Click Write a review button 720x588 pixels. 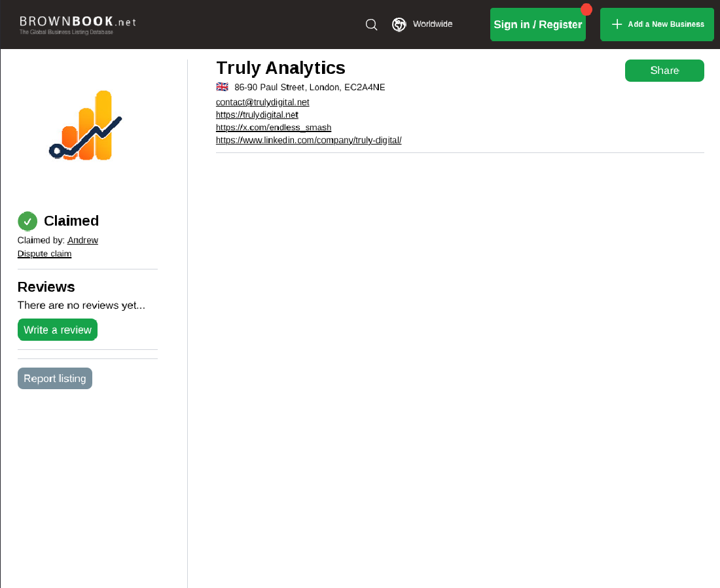58,330
